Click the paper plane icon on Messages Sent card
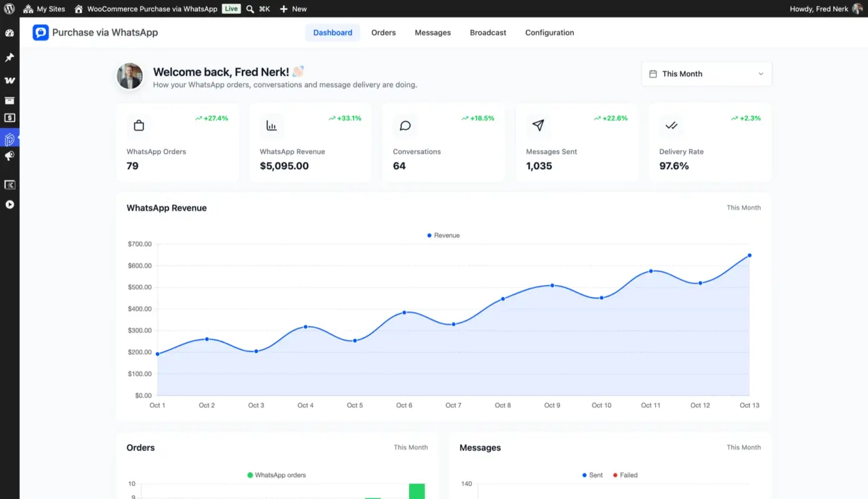 538,125
